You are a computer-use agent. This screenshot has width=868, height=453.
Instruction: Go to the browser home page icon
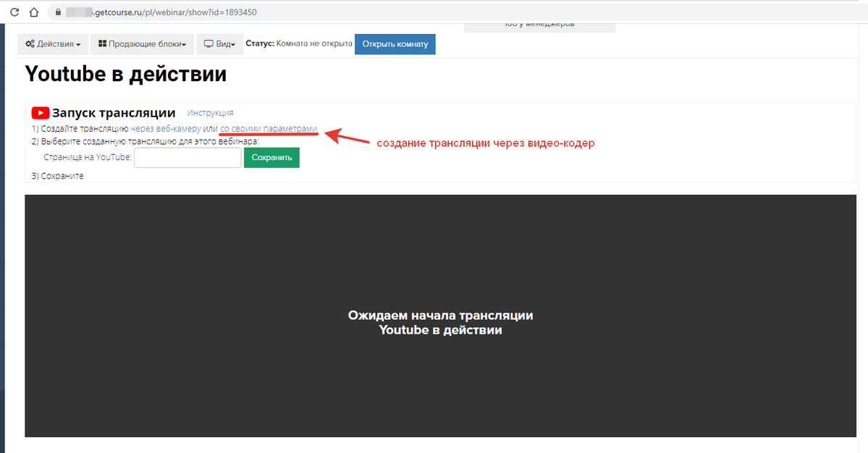[x=34, y=12]
